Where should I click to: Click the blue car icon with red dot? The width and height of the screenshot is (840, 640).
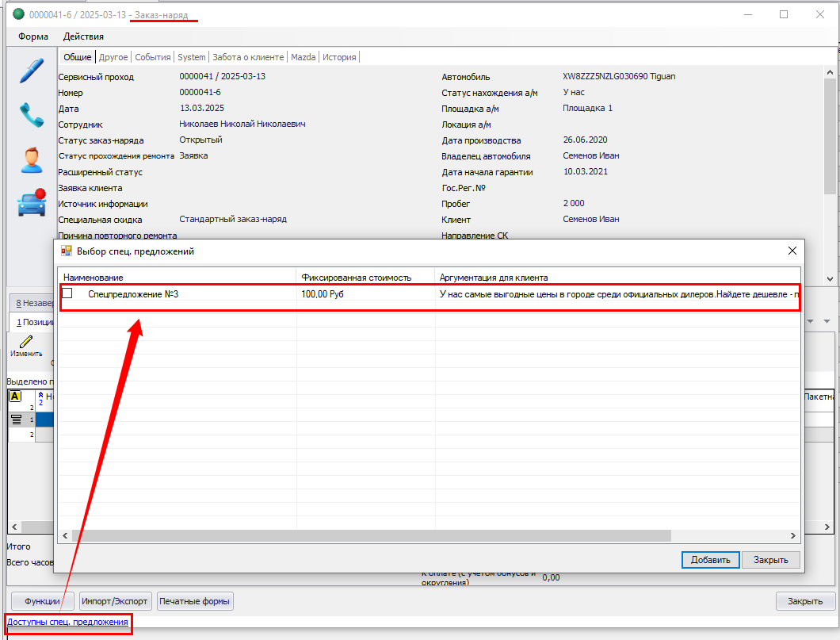32,203
